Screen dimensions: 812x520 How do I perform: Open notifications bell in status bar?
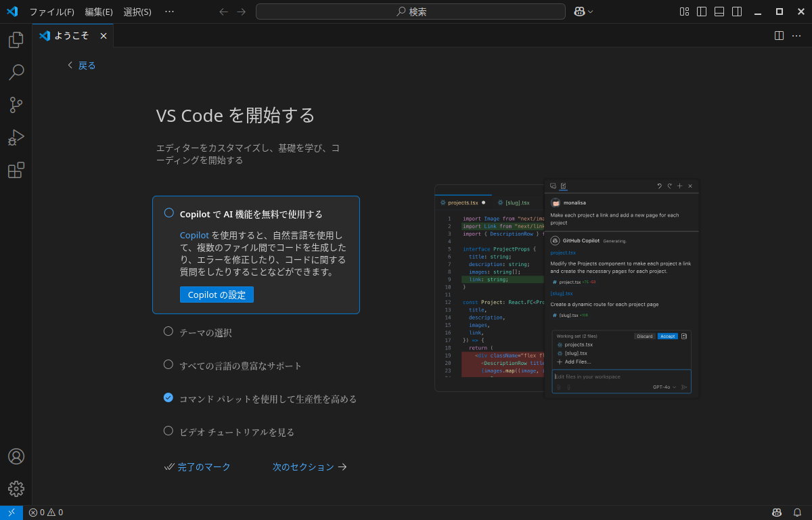pos(797,513)
